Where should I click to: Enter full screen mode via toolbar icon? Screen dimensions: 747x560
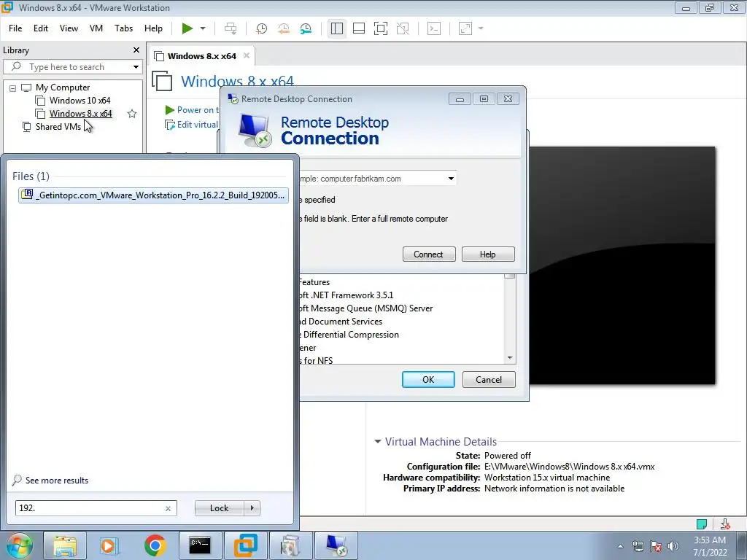(381, 28)
